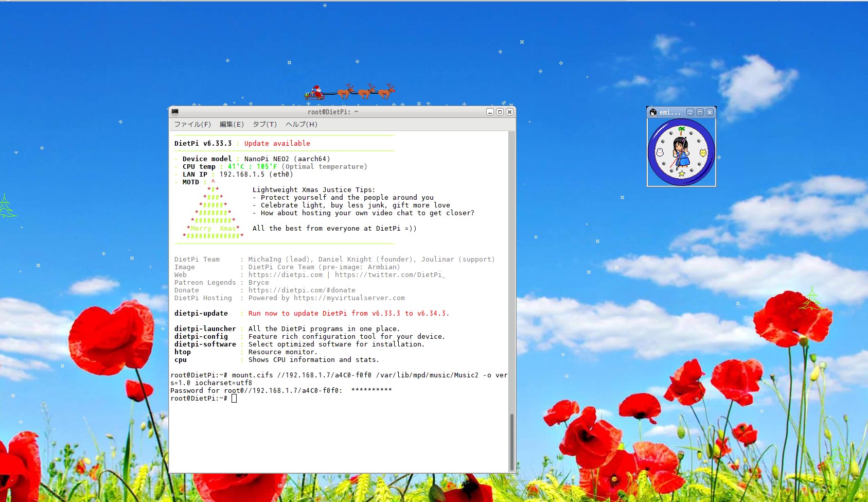This screenshot has width=868, height=502.
Task: Minimize the emiclock window
Action: click(690, 113)
